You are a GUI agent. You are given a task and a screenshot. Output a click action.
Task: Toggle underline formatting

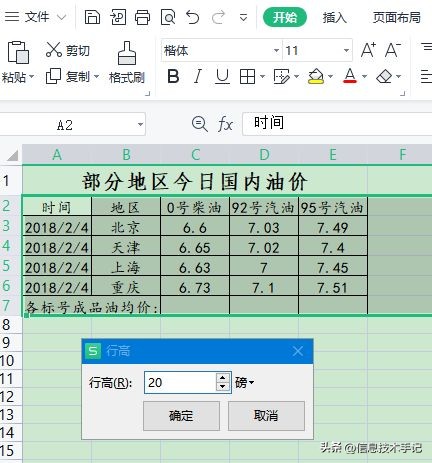(x=222, y=77)
